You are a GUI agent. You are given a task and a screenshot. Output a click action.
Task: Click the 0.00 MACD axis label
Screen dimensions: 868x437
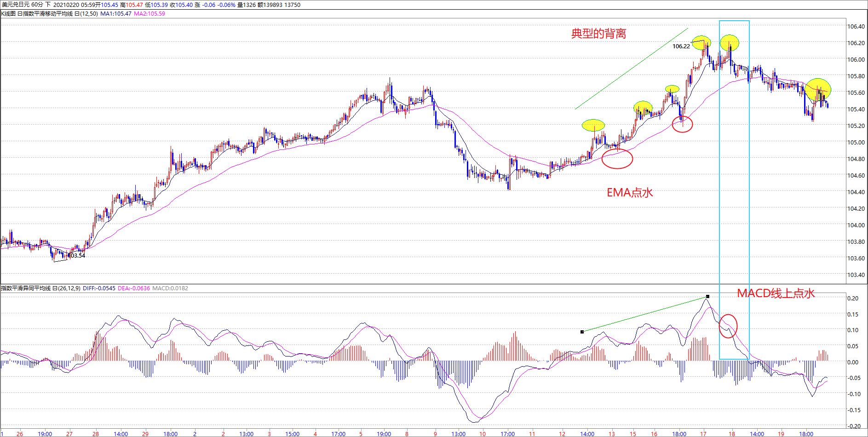(853, 362)
